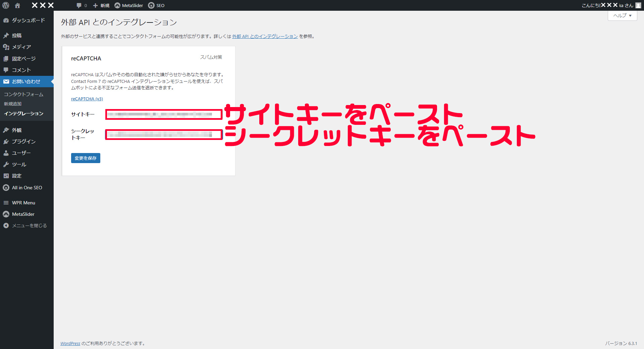Click the コメント comment icon in sidebar

click(x=6, y=70)
